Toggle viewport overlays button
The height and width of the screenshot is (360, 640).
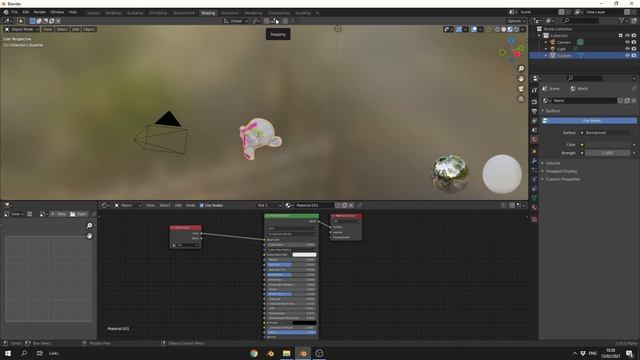coord(474,29)
